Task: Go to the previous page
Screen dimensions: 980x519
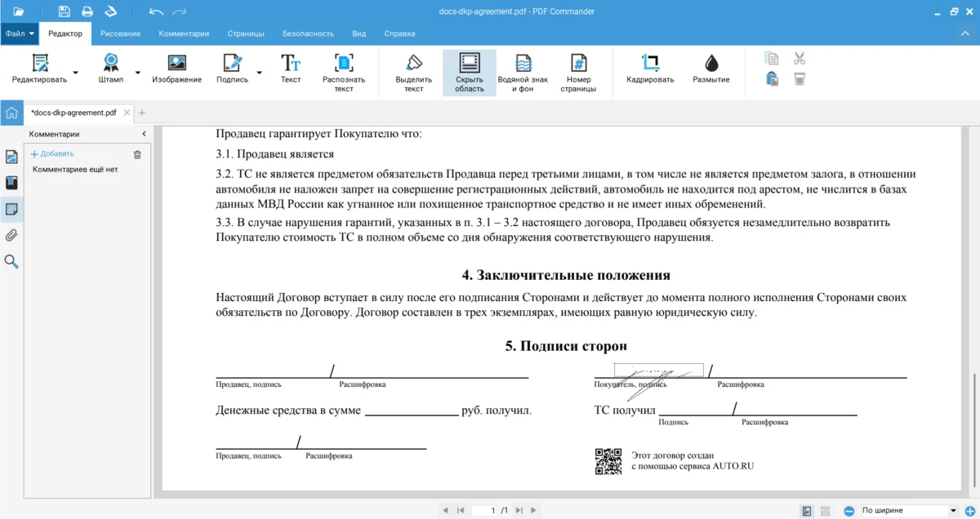Action: [x=445, y=511]
